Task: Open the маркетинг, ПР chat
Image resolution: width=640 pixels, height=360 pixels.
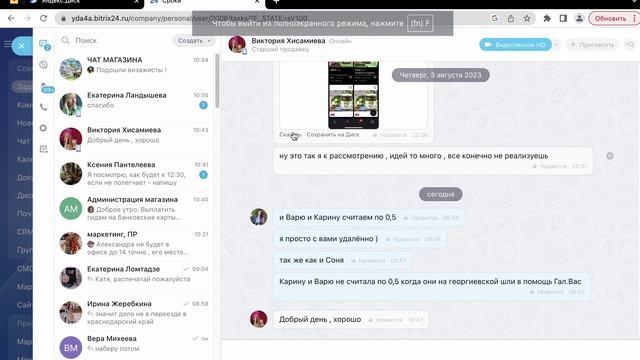Action: pyautogui.click(x=134, y=242)
